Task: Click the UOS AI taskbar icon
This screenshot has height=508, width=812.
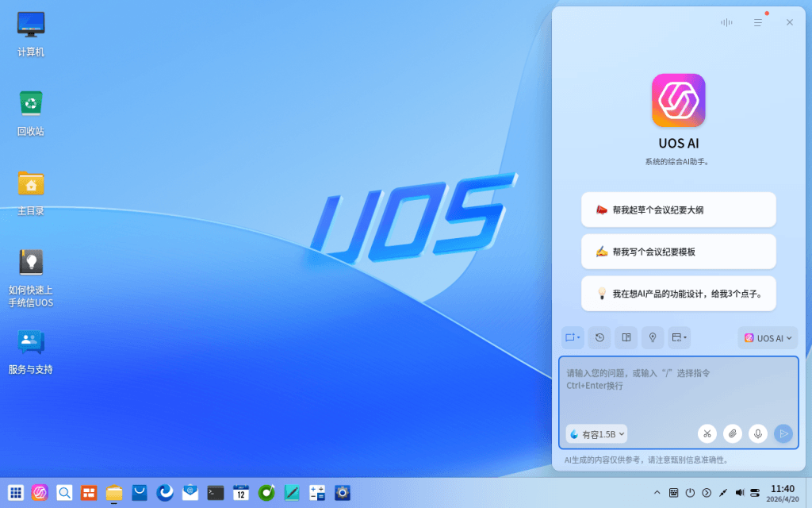Action: click(40, 492)
